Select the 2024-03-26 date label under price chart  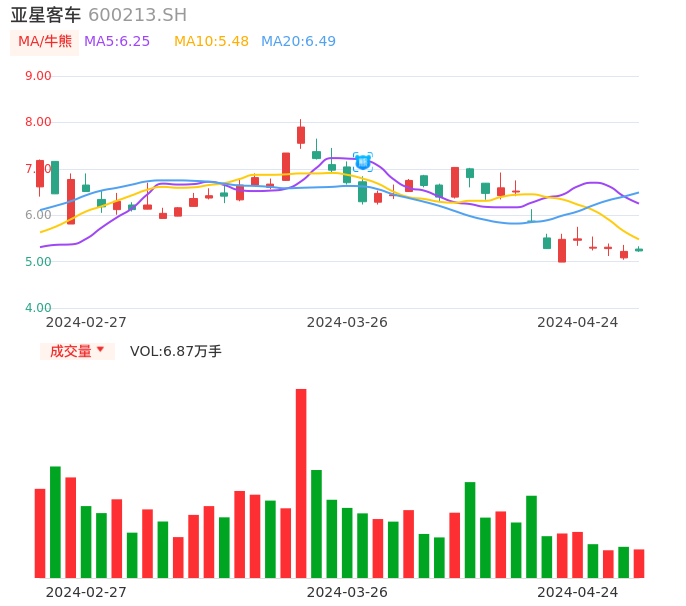click(347, 322)
